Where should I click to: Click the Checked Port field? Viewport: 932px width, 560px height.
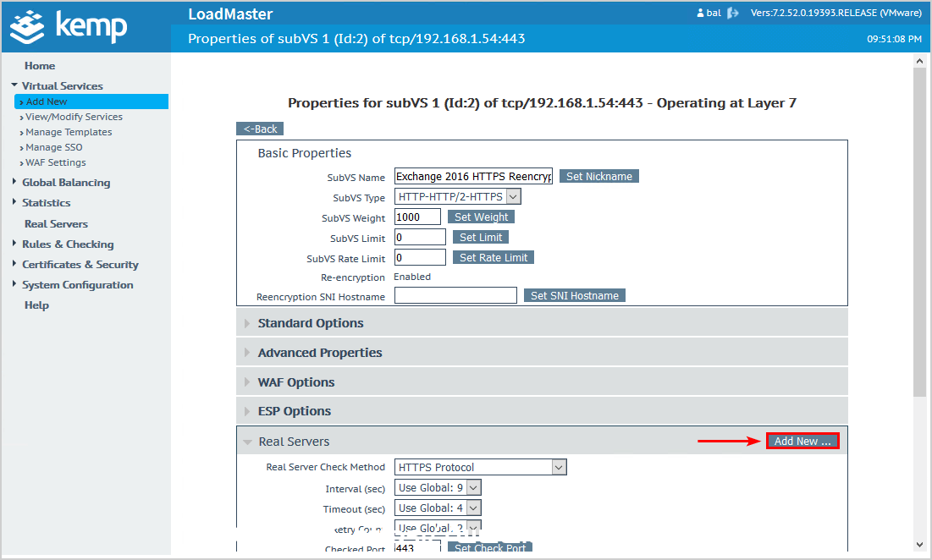point(417,546)
